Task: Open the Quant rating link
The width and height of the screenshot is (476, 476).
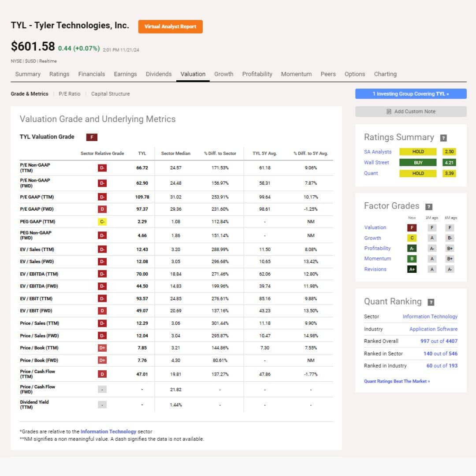Action: point(371,173)
